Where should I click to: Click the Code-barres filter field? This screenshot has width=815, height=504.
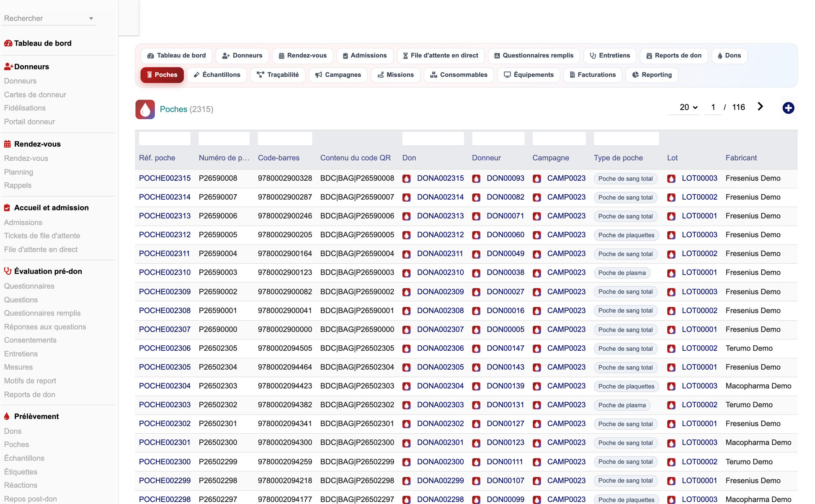(285, 139)
